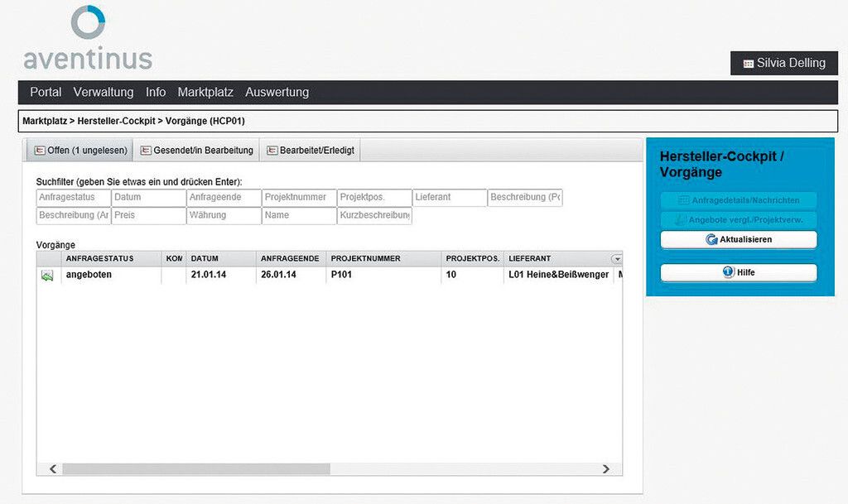Switch to the Gesendet/in Bearbeitung tab
The image size is (848, 504).
(196, 151)
